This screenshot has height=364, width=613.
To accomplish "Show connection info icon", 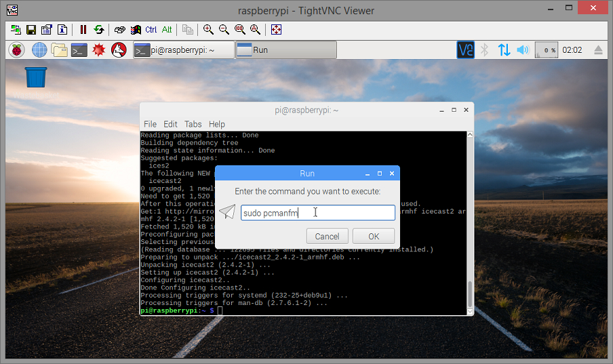I will 62,30.
